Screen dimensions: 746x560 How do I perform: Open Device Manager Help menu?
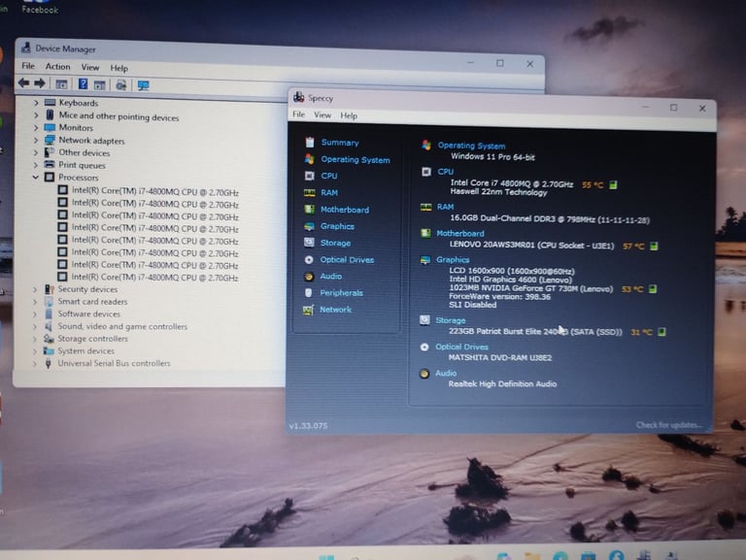coord(119,68)
